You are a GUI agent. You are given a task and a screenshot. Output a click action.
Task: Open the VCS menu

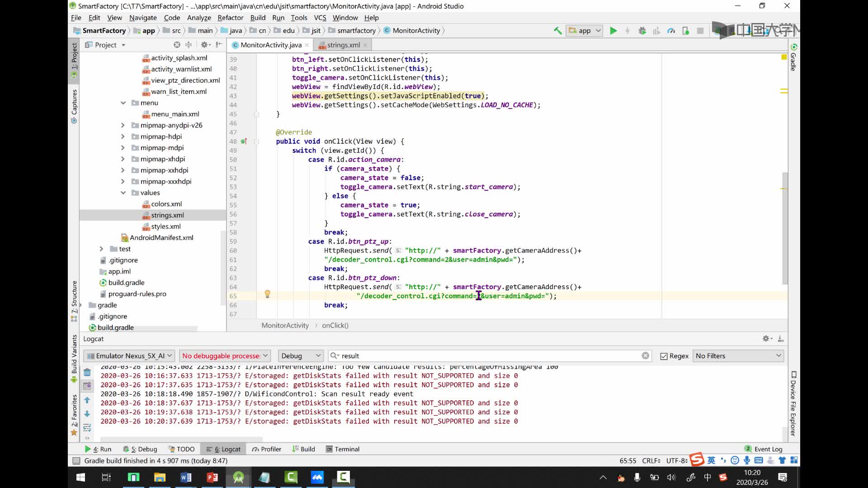point(320,18)
